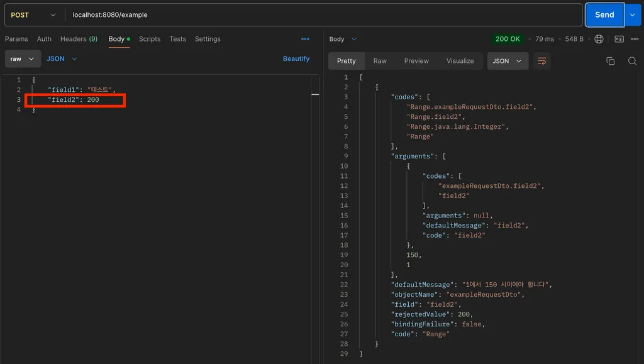The width and height of the screenshot is (644, 364).
Task: Expand the response Body section dropdown
Action: [x=343, y=39]
